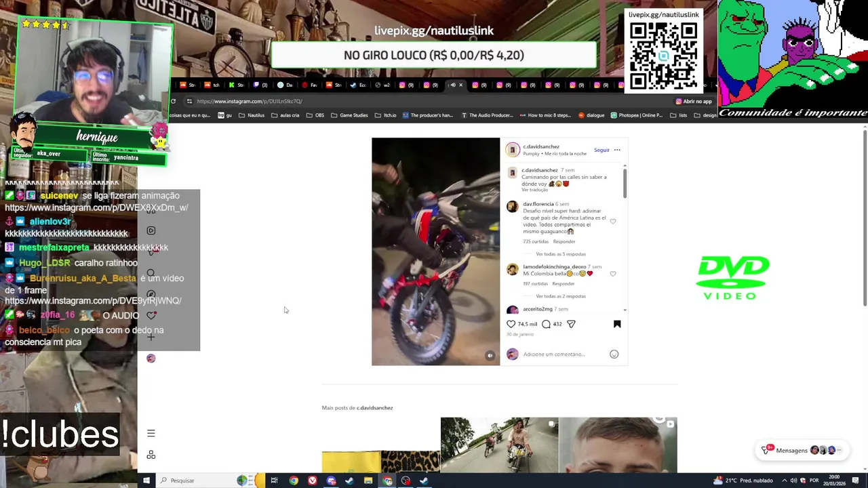Viewport: 868px width, 488px height.
Task: Open the lists bookmarks folder
Action: pyautogui.click(x=678, y=115)
